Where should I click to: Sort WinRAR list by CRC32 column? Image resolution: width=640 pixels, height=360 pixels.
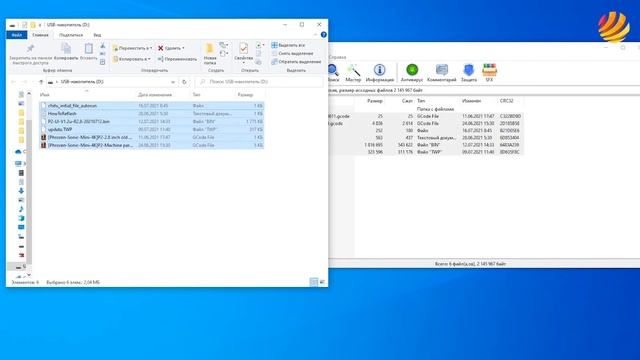point(506,101)
